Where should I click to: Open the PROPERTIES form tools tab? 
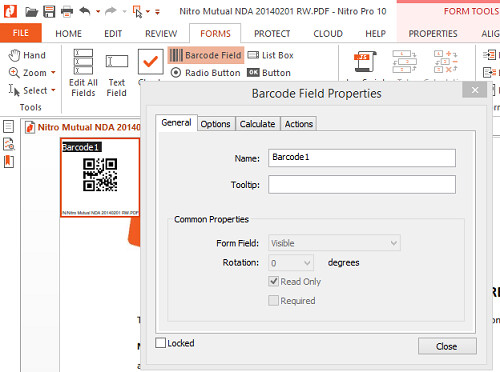(x=433, y=34)
